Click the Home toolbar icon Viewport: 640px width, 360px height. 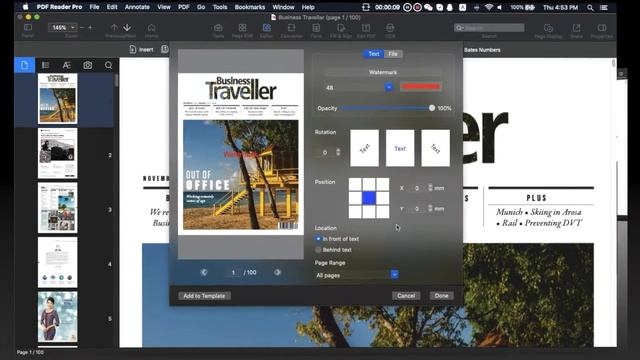point(151,27)
